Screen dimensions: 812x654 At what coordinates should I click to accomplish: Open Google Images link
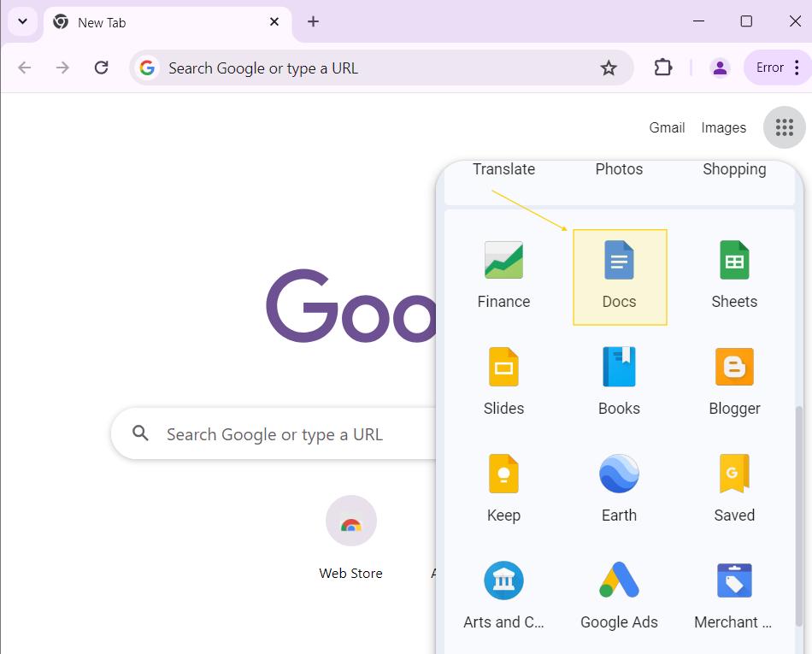point(723,127)
